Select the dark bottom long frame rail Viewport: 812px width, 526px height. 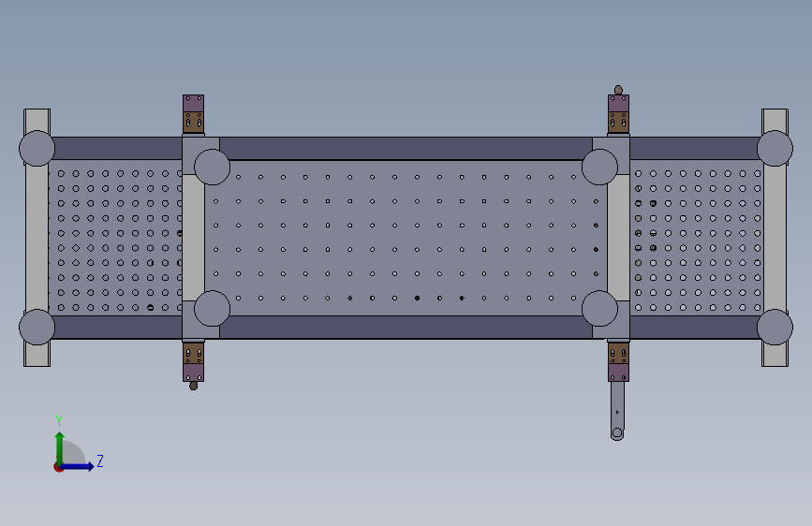click(x=406, y=328)
